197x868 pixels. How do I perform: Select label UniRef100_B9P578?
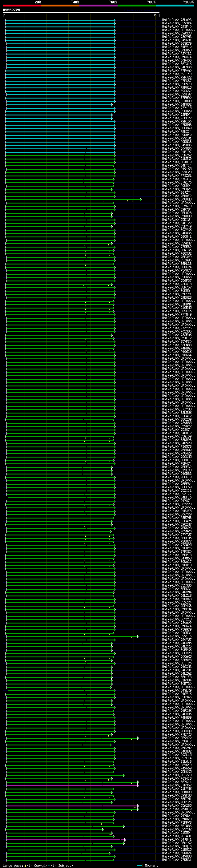(177, 84)
